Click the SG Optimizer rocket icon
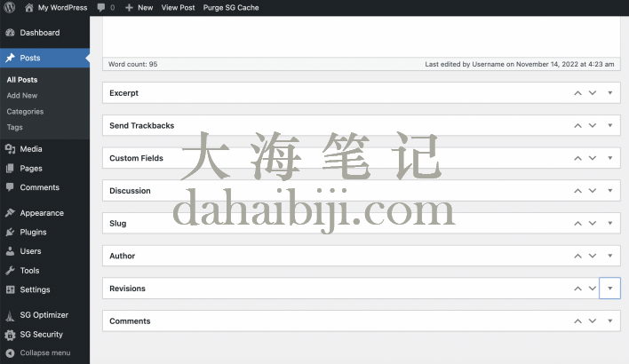Screen dimensions: 629x364 pos(10,315)
